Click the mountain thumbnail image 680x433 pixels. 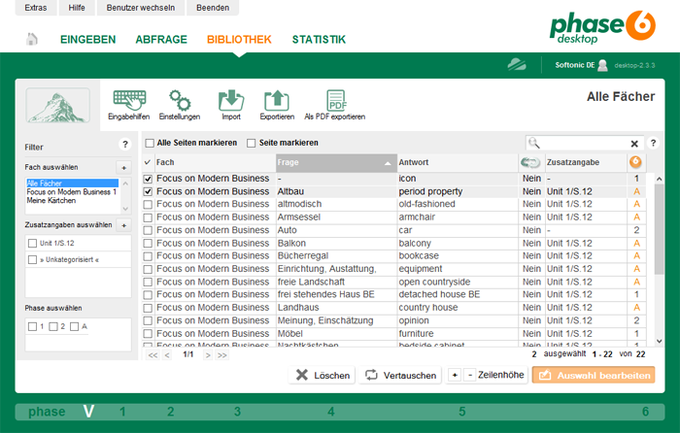coord(58,105)
